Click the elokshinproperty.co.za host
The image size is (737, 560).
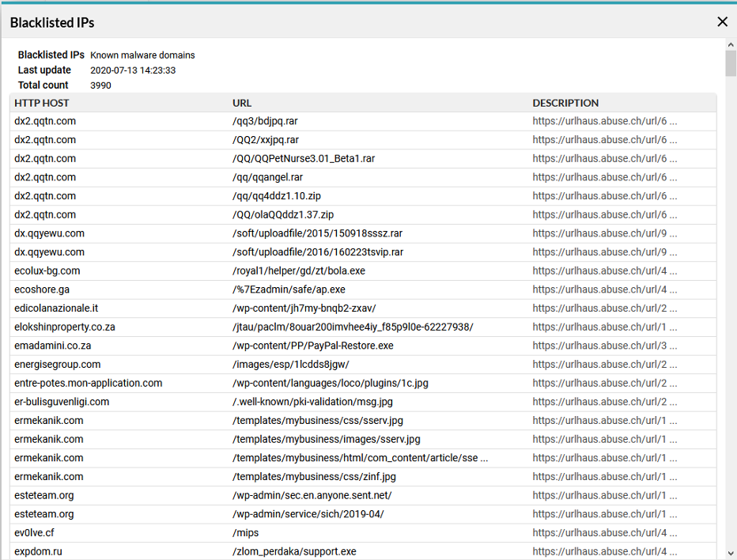[x=64, y=327]
